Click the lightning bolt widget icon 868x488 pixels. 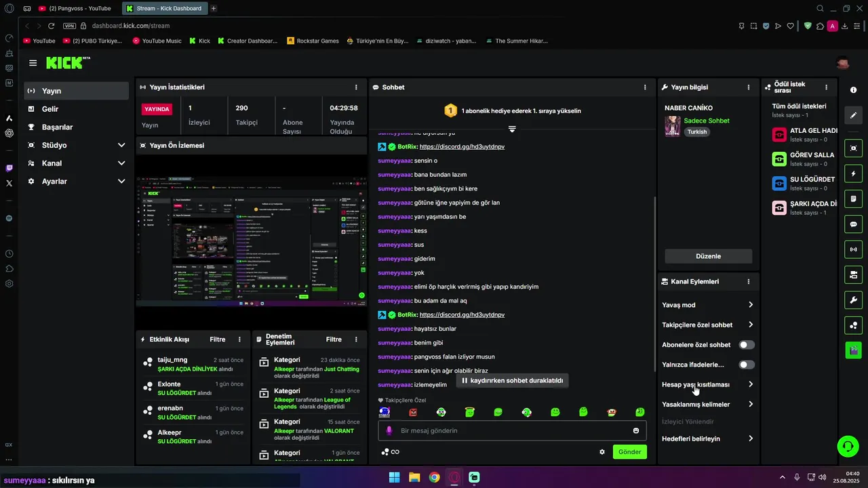853,174
